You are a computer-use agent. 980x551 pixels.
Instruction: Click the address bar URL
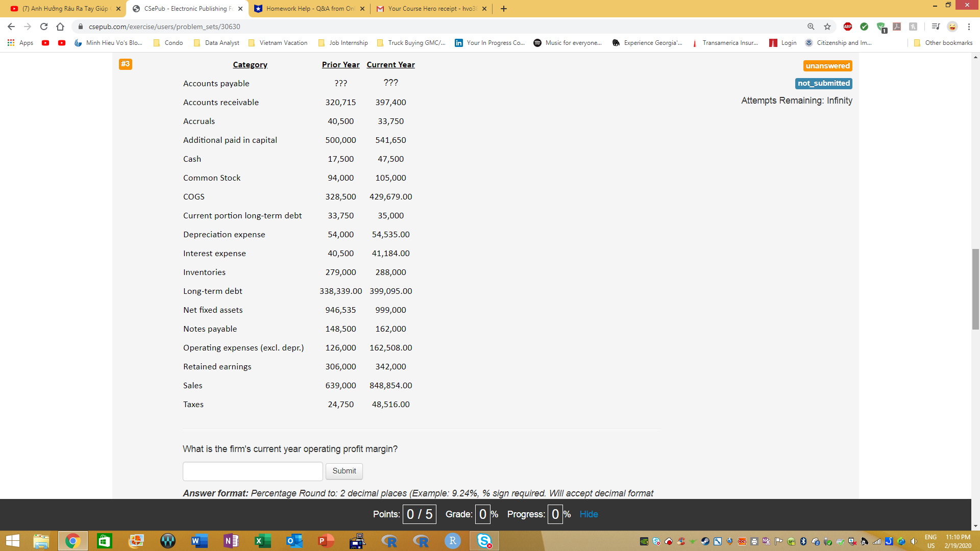click(164, 27)
